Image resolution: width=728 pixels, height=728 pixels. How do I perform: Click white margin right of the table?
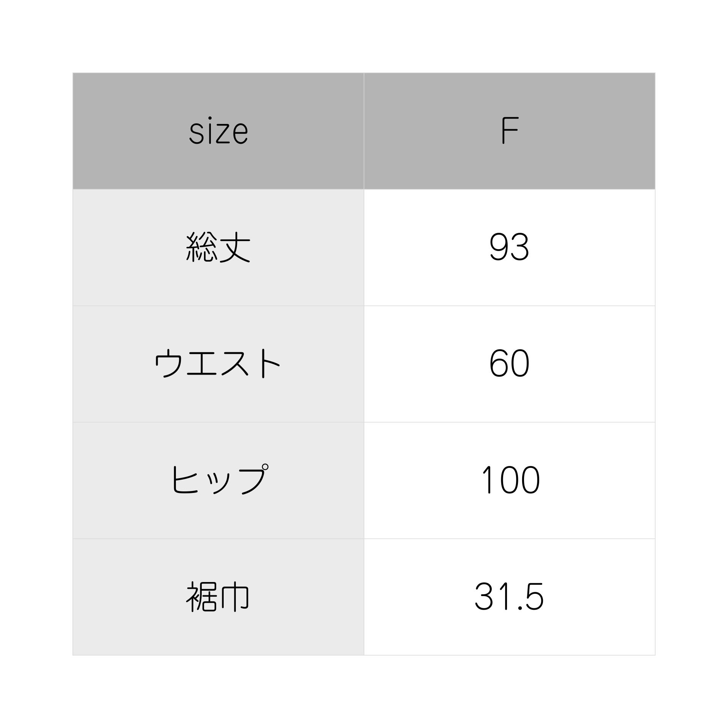click(x=692, y=364)
